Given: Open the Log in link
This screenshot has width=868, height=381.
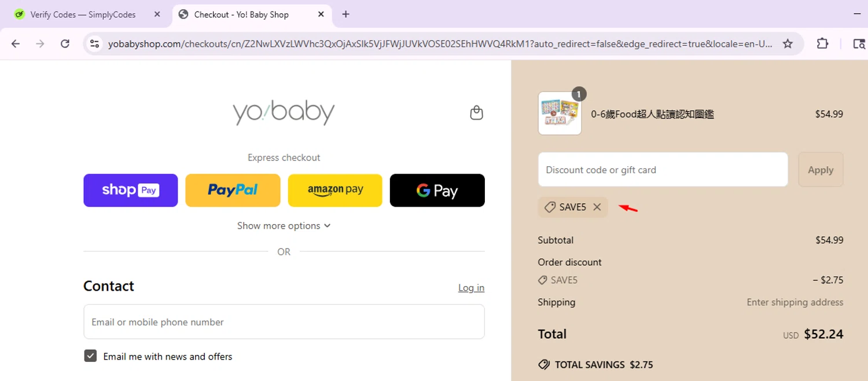Looking at the screenshot, I should (x=471, y=288).
